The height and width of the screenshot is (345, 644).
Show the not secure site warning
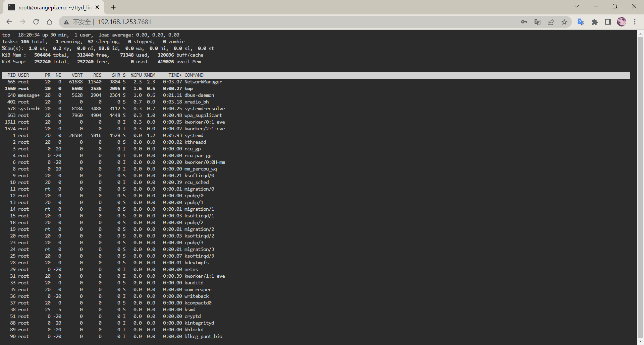click(77, 22)
